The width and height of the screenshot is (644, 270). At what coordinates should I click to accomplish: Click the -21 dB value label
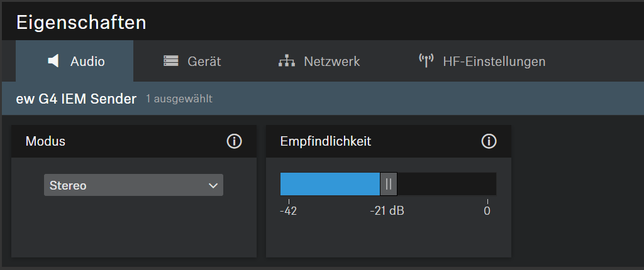387,211
